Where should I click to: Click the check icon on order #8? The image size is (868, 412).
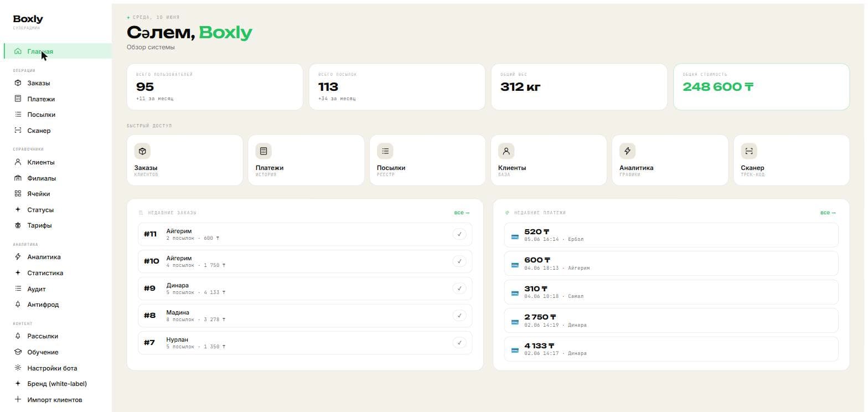(x=459, y=316)
